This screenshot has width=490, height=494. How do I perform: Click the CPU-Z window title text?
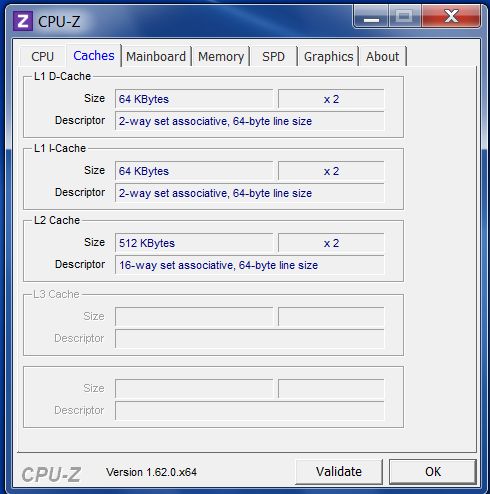(x=59, y=22)
